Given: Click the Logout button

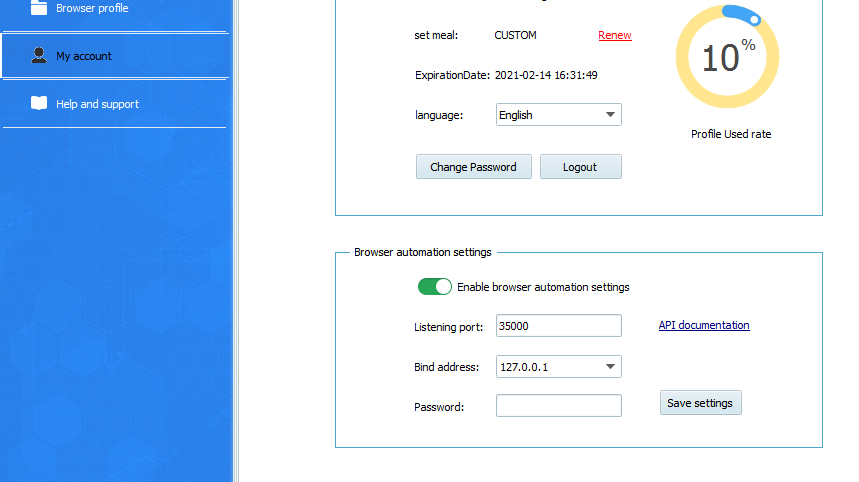Looking at the screenshot, I should pyautogui.click(x=580, y=167).
